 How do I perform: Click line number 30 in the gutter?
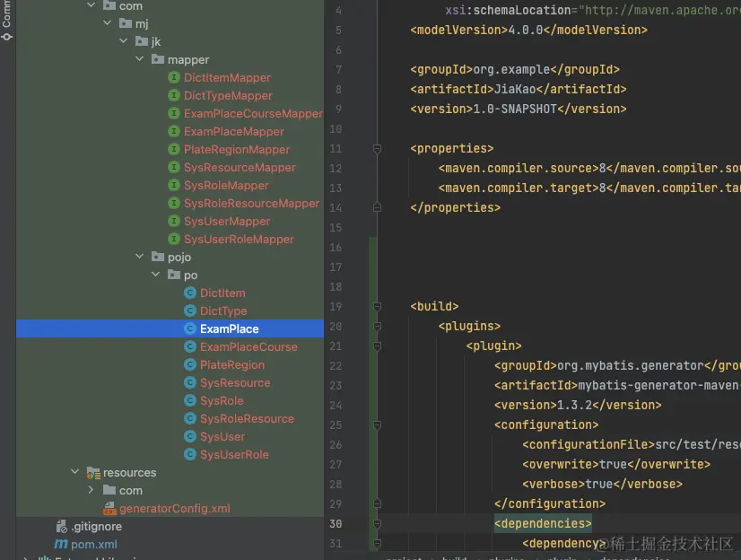(x=336, y=524)
